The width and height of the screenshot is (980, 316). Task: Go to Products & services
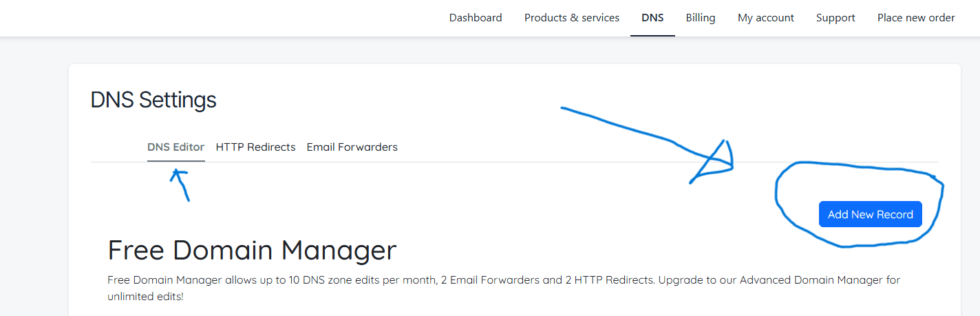(572, 18)
